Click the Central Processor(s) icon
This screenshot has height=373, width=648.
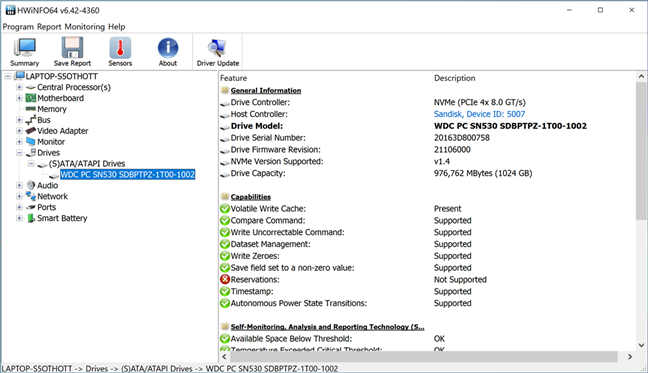31,88
